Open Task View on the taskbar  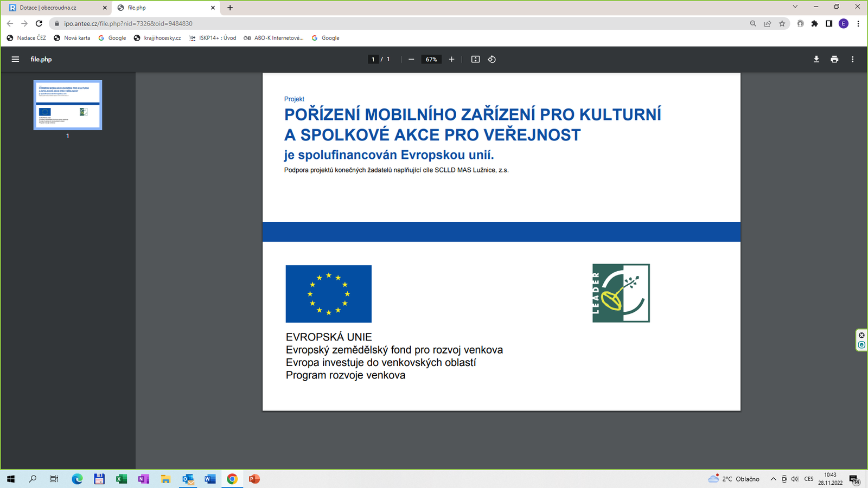54,479
